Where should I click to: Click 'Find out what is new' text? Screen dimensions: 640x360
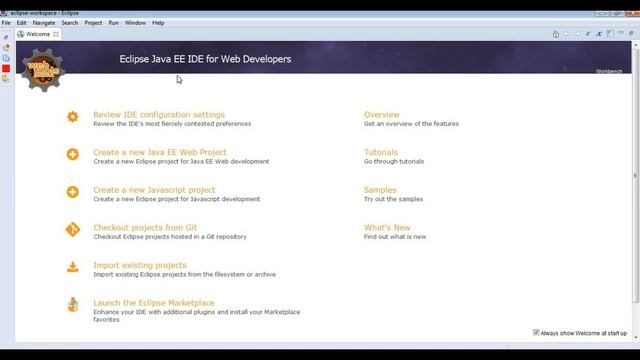[395, 237]
